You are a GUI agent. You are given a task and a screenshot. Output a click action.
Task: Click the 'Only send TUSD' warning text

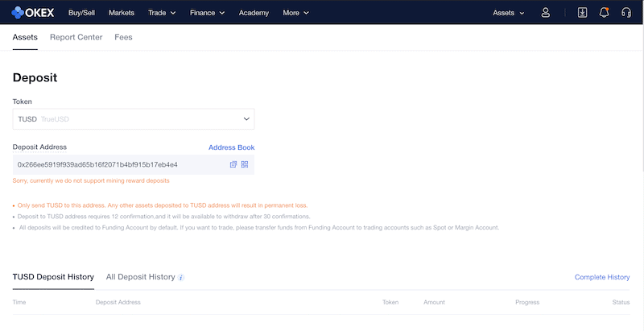(163, 205)
